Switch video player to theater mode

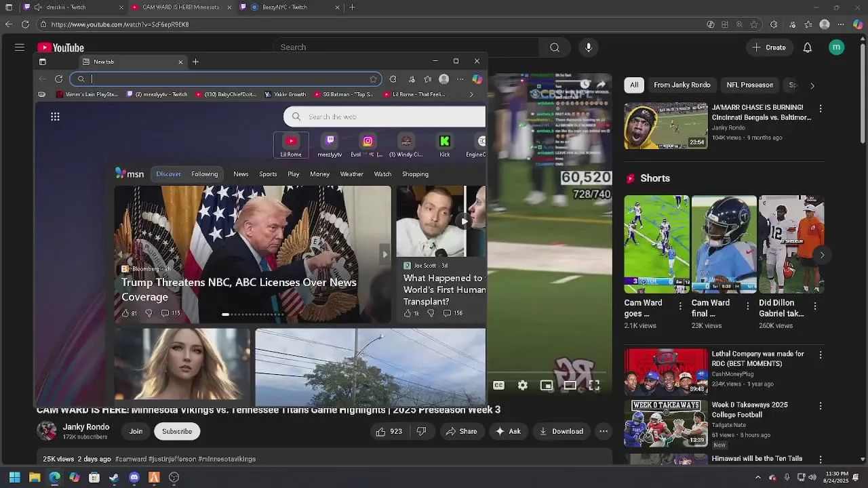[570, 385]
